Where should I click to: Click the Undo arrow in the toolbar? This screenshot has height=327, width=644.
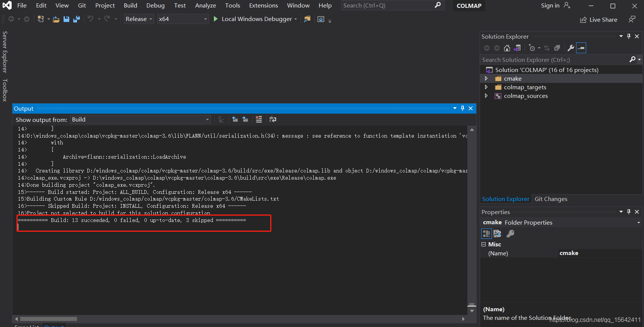(90, 19)
